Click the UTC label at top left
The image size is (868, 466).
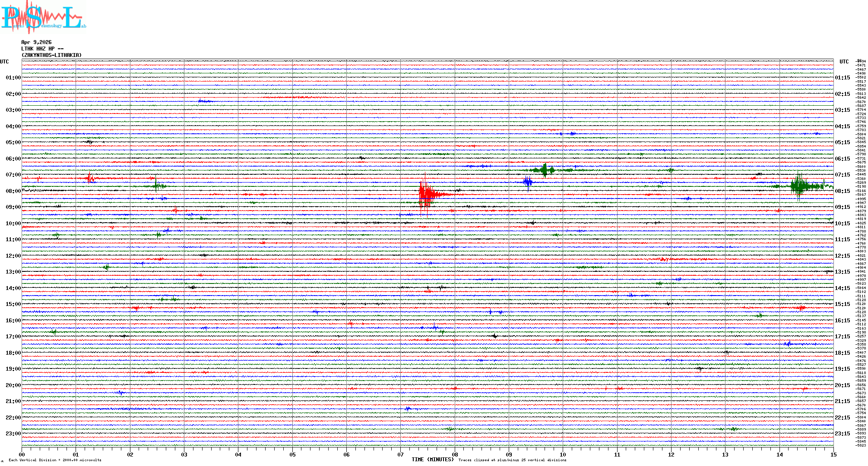[x=4, y=62]
